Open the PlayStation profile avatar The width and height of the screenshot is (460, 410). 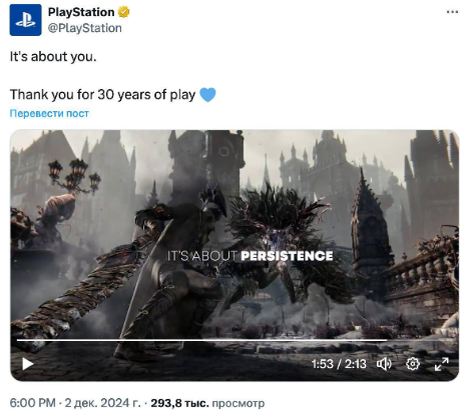tap(25, 20)
